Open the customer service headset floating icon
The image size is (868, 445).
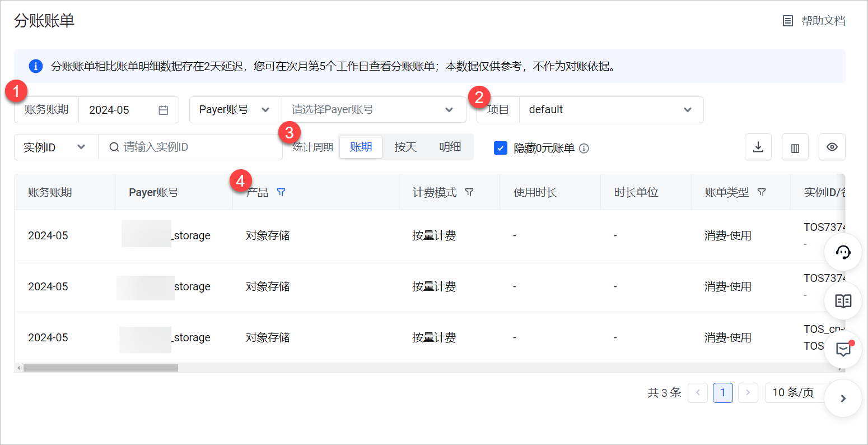(x=843, y=252)
